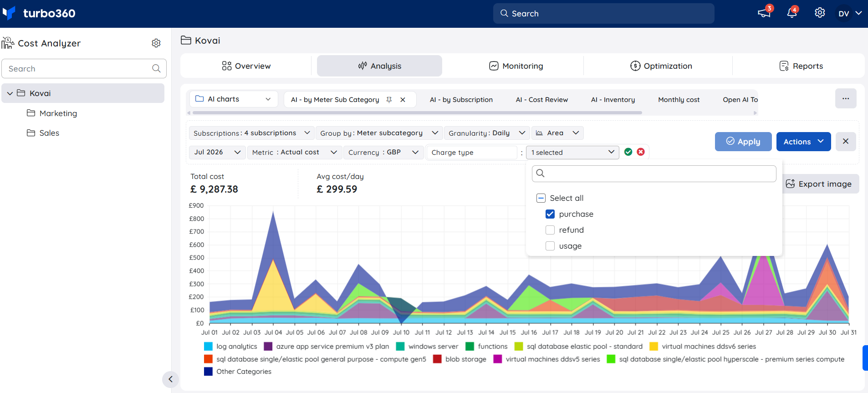868x393 pixels.
Task: Toggle the Select all checkbox
Action: pyautogui.click(x=541, y=198)
